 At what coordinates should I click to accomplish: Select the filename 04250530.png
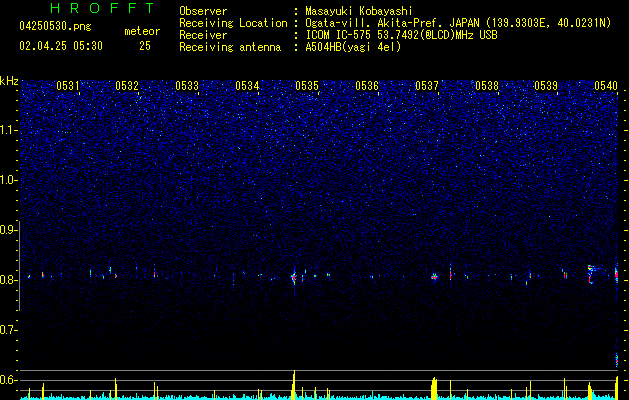(x=55, y=27)
